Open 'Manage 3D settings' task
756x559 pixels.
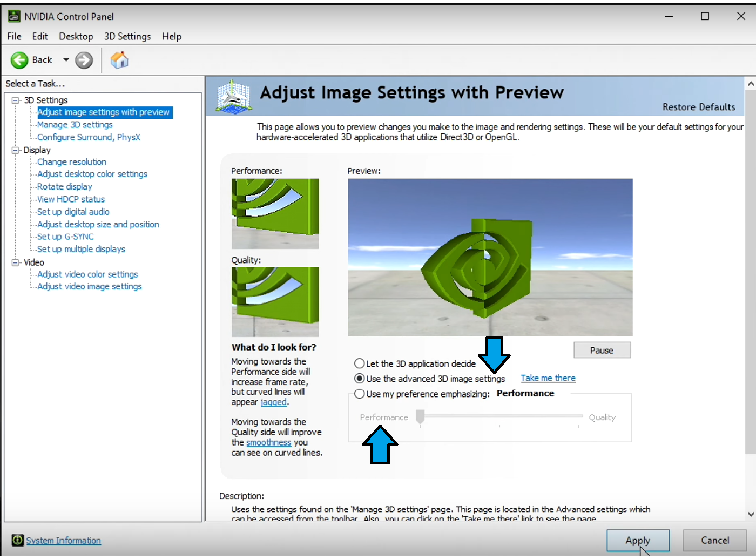[x=75, y=125]
